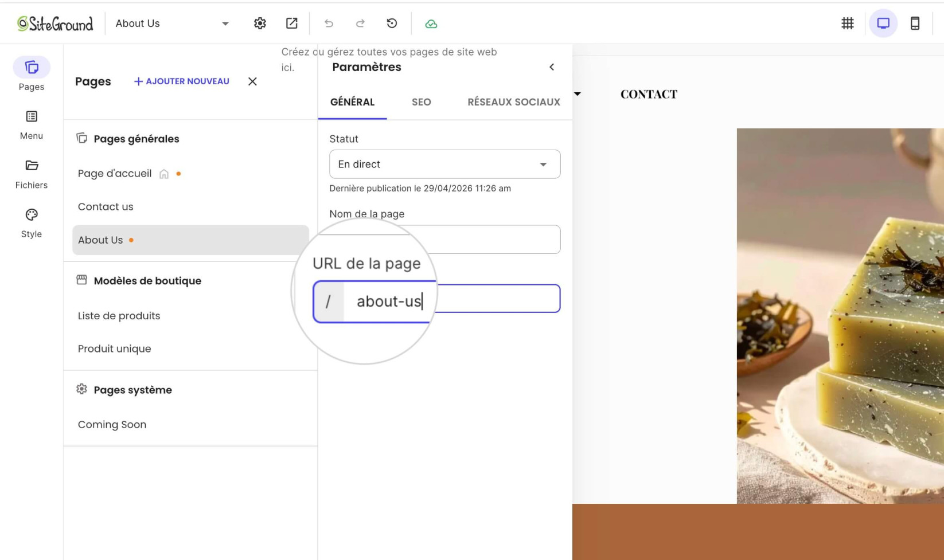
Task: Open the About Us page selector dropdown
Action: [x=172, y=24]
